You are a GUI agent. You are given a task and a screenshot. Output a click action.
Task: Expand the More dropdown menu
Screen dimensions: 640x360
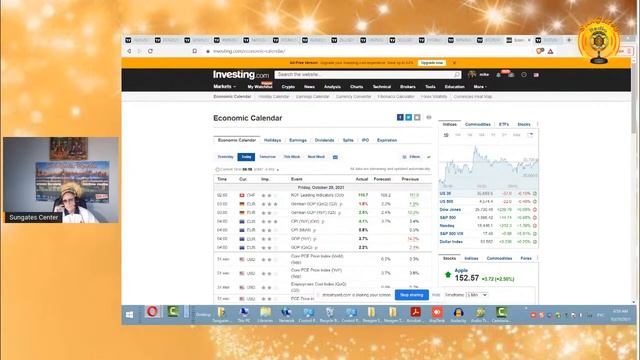click(x=480, y=87)
